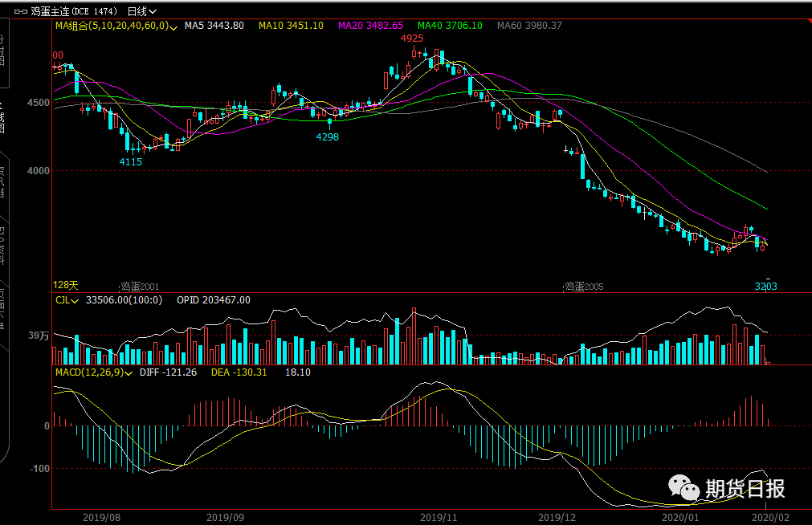Screen dimensions: 812x525
Task: Select the magenta MA20 legend label
Action: point(370,26)
